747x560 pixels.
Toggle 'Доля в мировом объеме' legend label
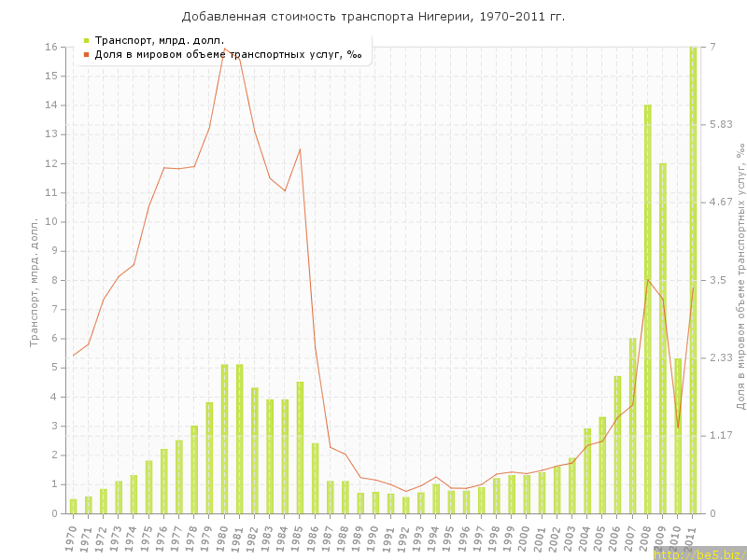229,54
